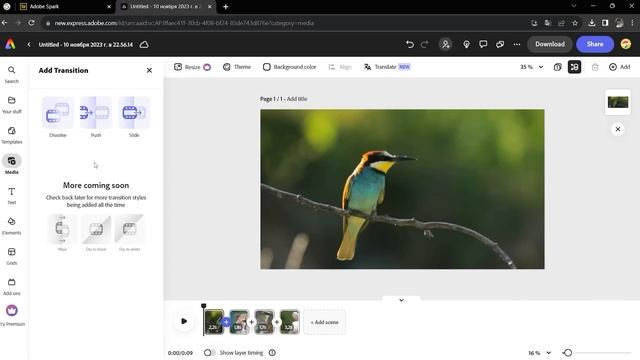Open Your stuff in the sidebar
The height and width of the screenshot is (360, 640).
tap(11, 104)
